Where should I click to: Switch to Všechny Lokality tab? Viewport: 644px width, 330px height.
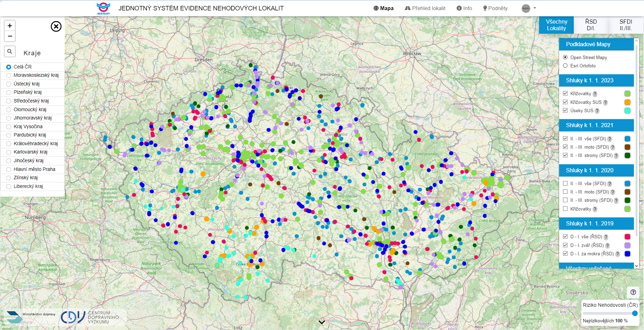click(556, 25)
